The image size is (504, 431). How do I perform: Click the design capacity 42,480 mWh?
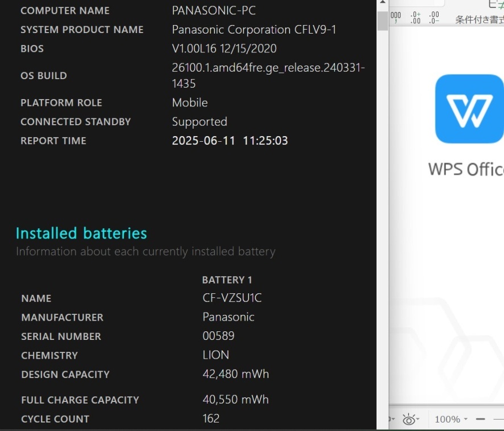pos(236,374)
